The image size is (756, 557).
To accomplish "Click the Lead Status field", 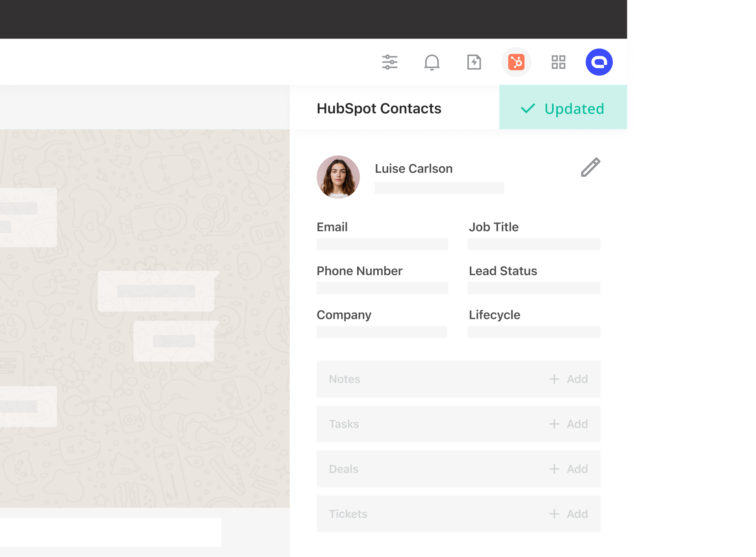I will (x=534, y=288).
